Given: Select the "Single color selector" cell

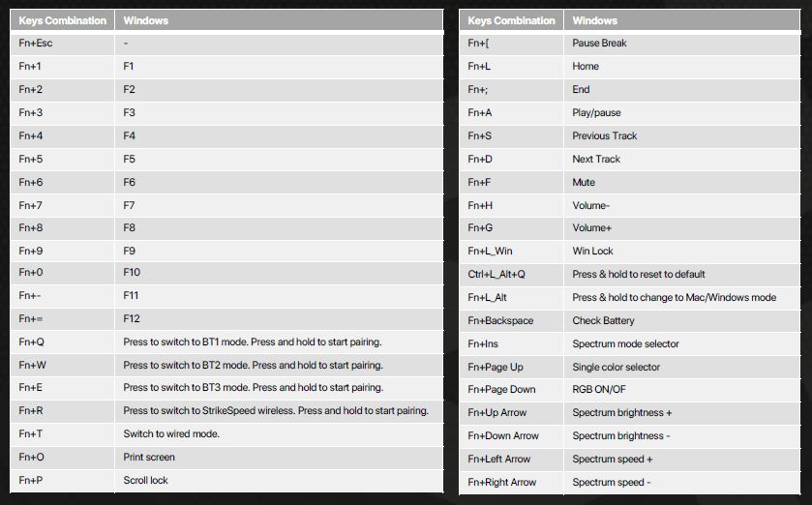Looking at the screenshot, I should tap(616, 368).
